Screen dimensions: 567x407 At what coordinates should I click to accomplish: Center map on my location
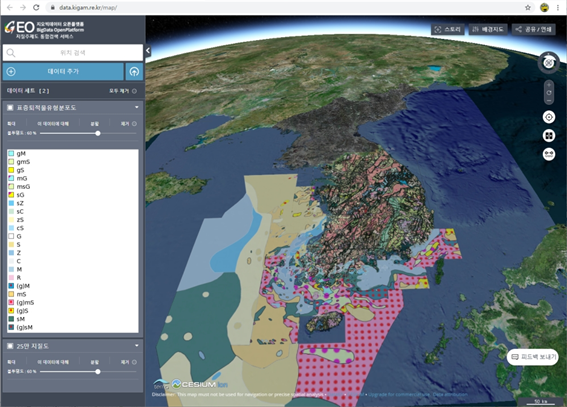point(549,117)
